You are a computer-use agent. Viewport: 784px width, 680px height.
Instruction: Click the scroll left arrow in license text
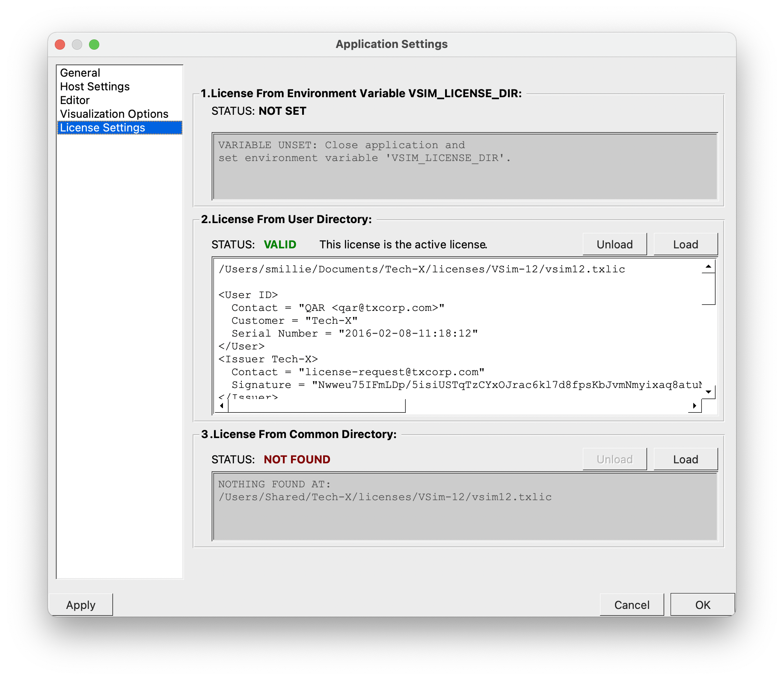pyautogui.click(x=221, y=406)
